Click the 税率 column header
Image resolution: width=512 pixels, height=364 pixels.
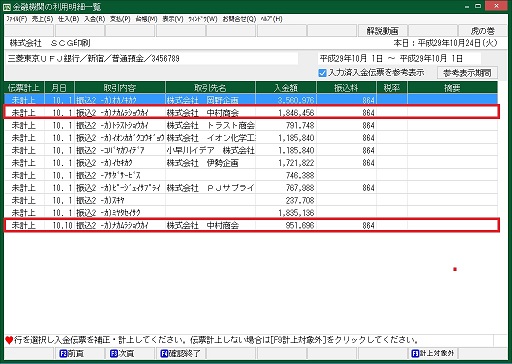(392, 88)
